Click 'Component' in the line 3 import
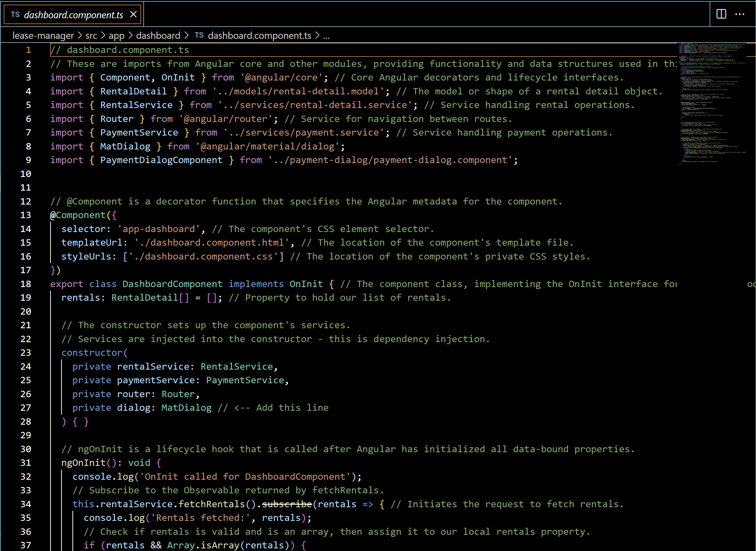756x551 pixels. pyautogui.click(x=125, y=77)
